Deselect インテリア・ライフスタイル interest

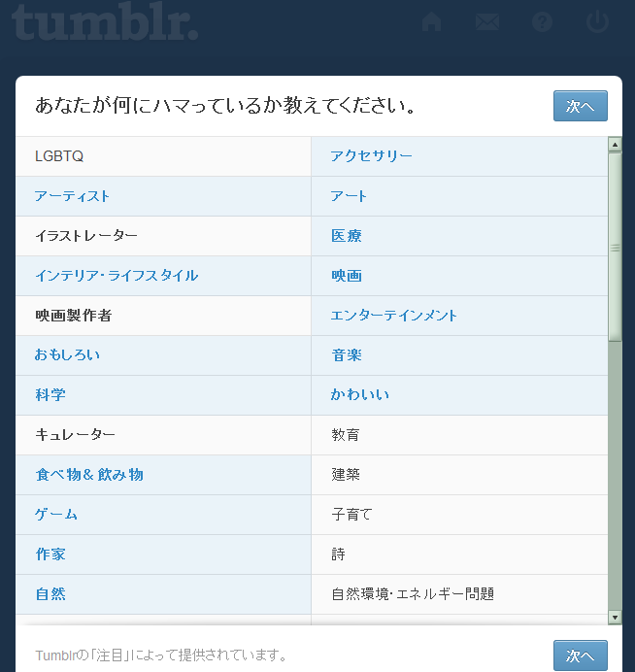coord(163,276)
